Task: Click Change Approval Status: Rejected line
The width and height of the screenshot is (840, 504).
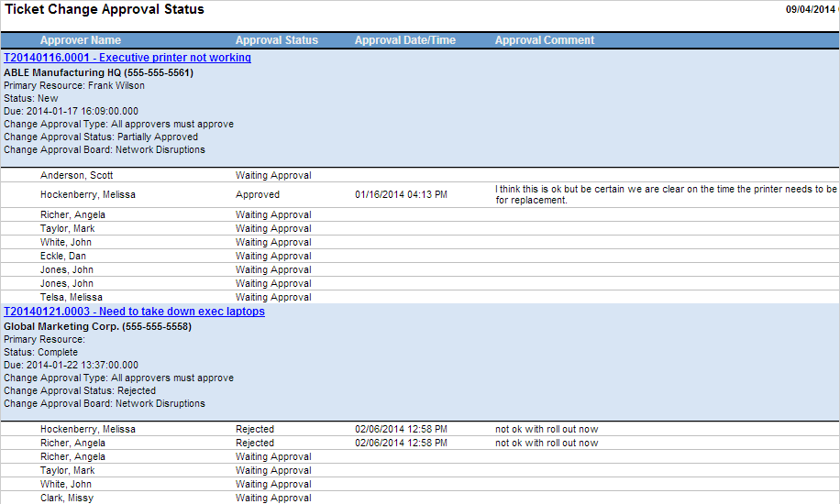Action: pyautogui.click(x=80, y=390)
